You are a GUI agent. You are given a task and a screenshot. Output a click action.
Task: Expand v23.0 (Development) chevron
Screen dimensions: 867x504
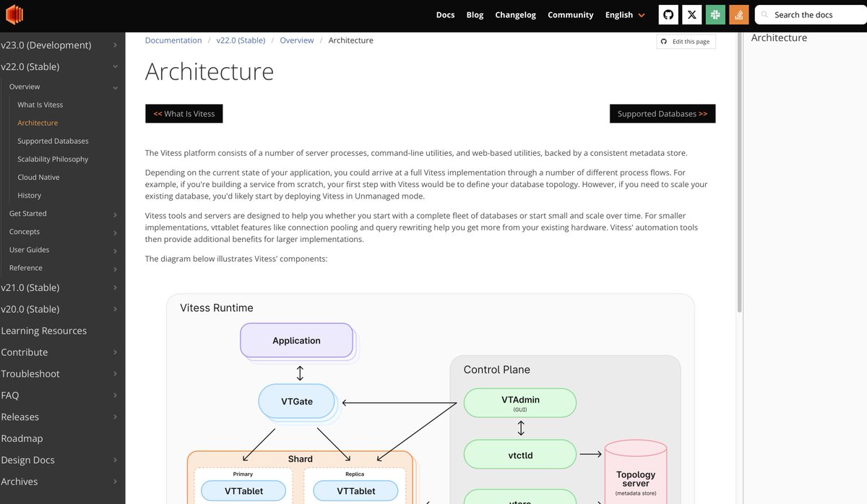coord(115,45)
